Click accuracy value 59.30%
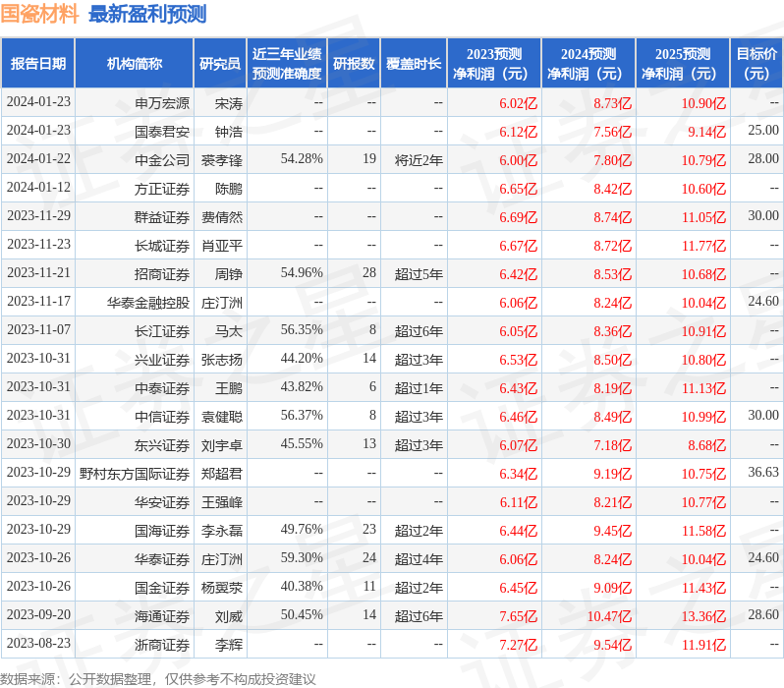This screenshot has width=784, height=688. [x=302, y=558]
